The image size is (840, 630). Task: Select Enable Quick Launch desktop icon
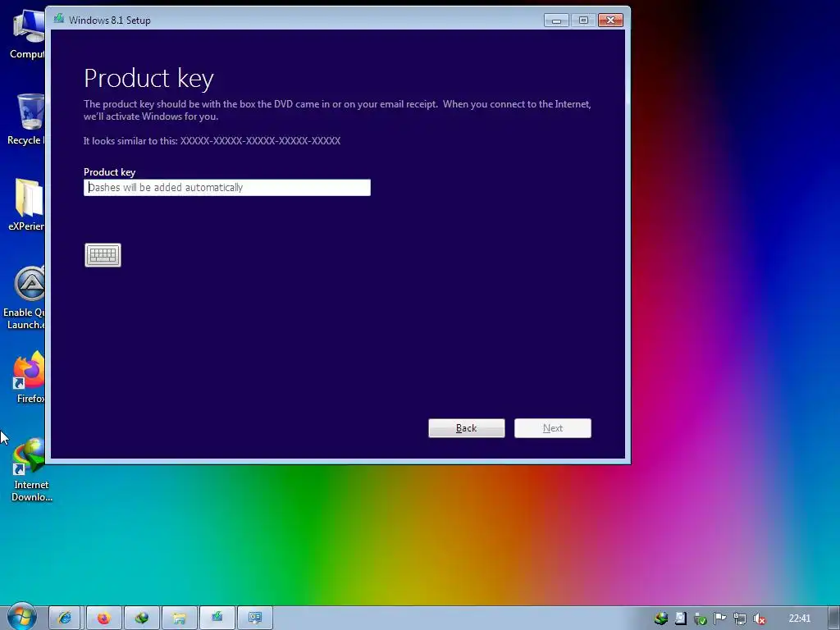click(x=25, y=297)
